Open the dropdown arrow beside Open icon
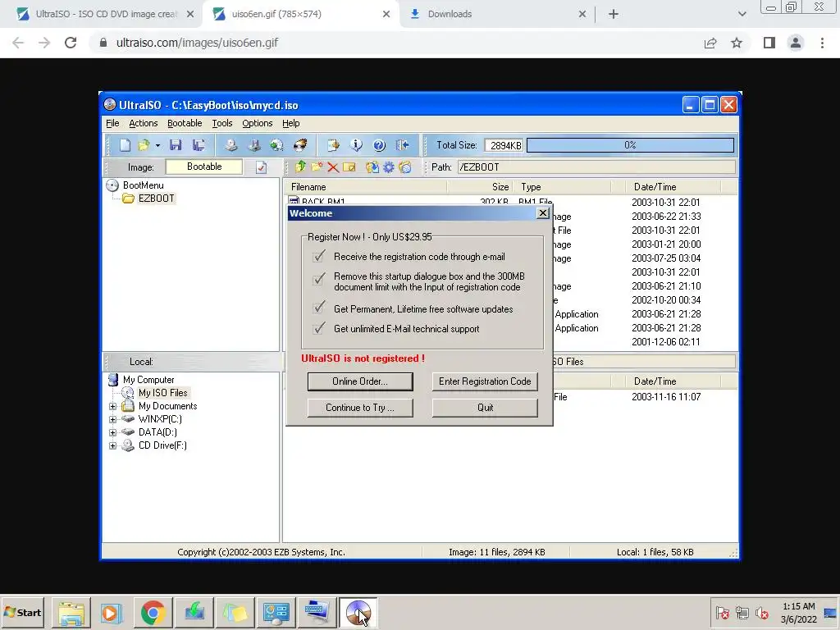 tap(157, 145)
